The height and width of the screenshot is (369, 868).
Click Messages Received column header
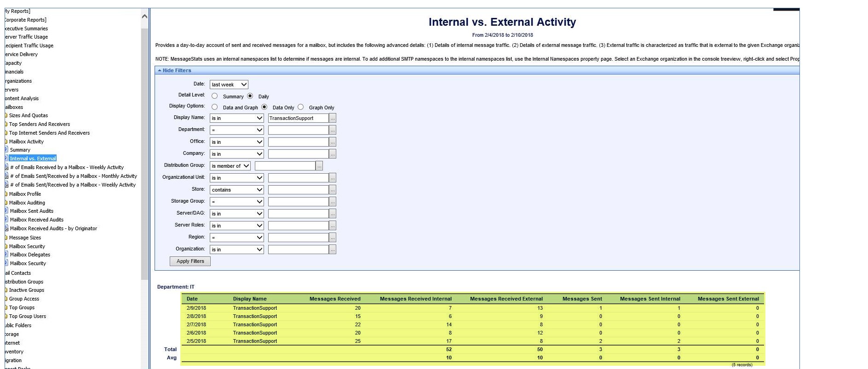point(335,299)
